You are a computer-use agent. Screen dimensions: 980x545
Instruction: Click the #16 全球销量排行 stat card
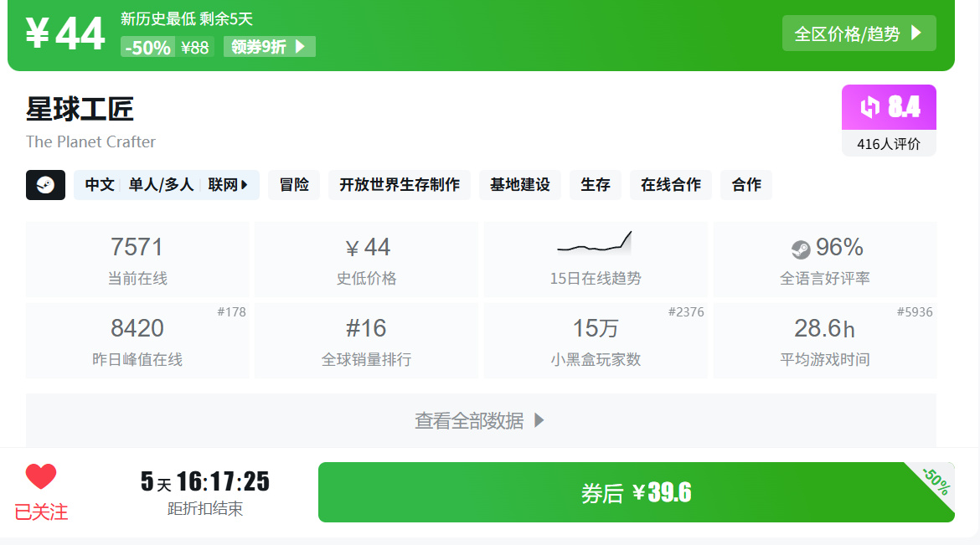[366, 341]
